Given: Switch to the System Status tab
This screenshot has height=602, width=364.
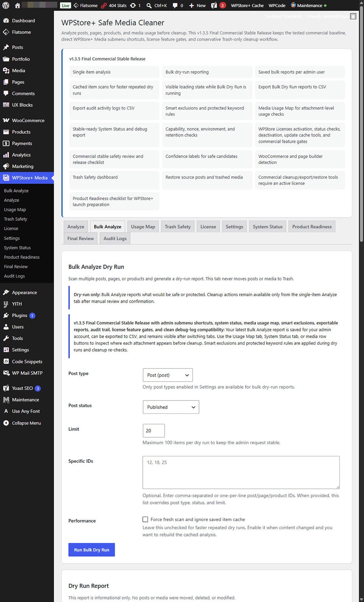Looking at the screenshot, I should pos(268,227).
